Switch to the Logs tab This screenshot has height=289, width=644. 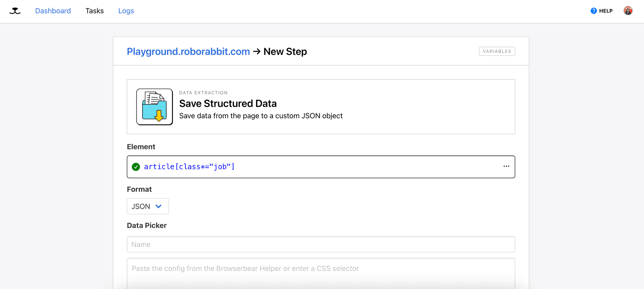coord(126,11)
